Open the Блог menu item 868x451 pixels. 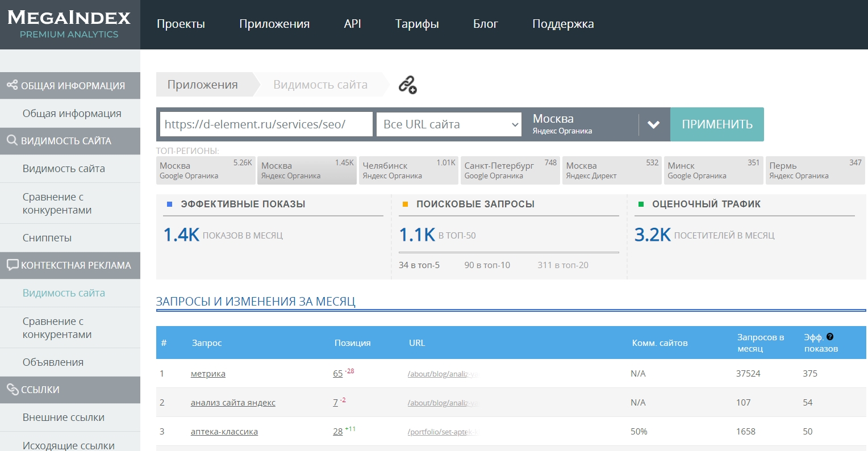pos(486,24)
